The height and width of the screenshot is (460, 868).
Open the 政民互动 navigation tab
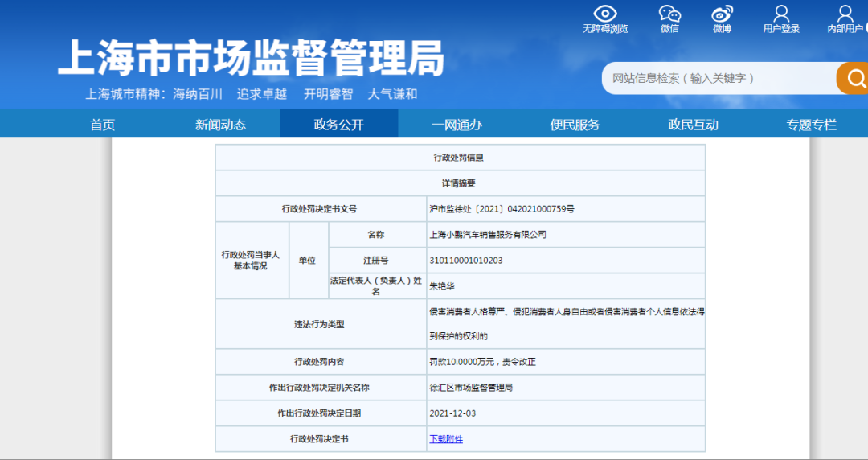pyautogui.click(x=693, y=125)
